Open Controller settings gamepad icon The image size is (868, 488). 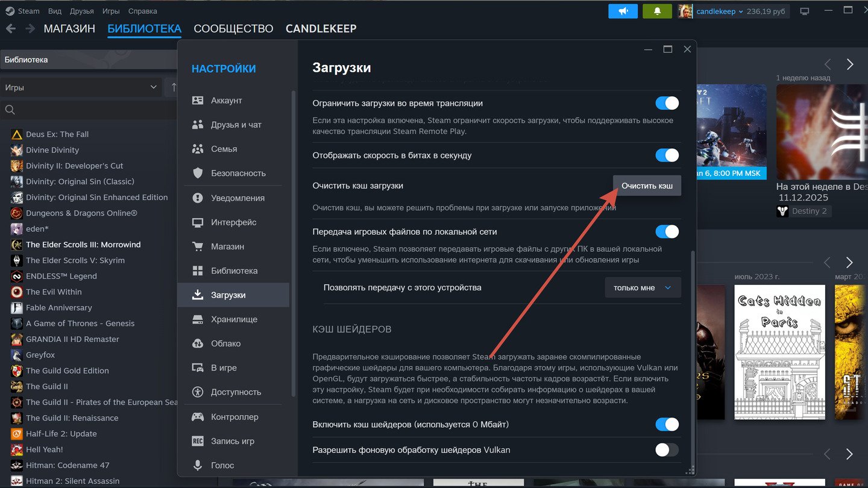click(198, 417)
